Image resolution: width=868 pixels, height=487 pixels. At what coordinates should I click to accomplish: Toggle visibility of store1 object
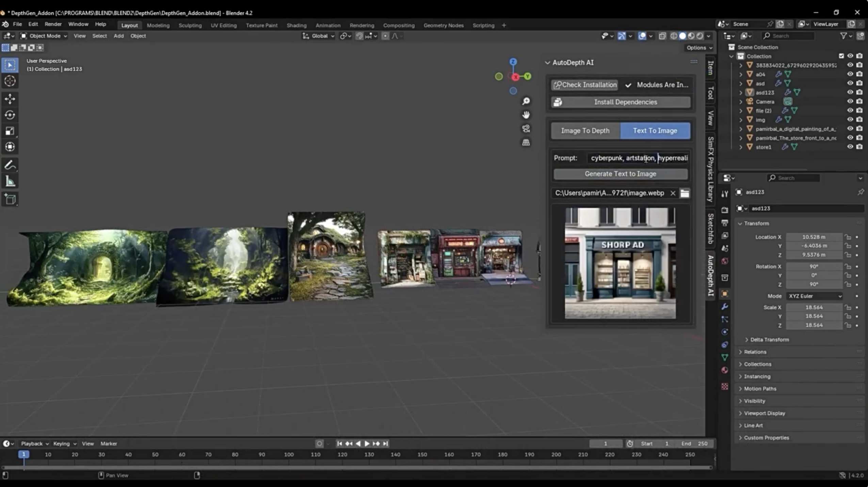[x=850, y=147]
